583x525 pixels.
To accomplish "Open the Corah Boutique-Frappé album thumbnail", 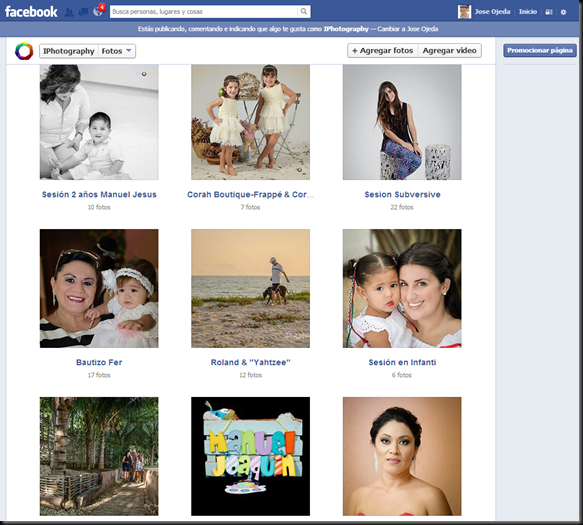I will 250,122.
